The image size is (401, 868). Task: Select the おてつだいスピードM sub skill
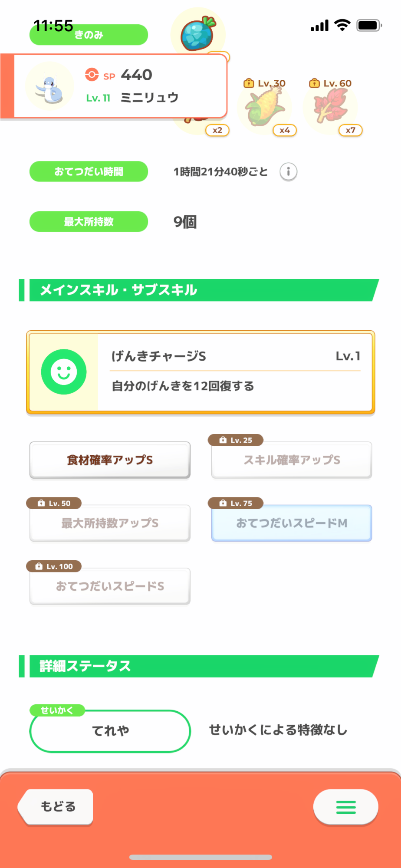tap(292, 523)
